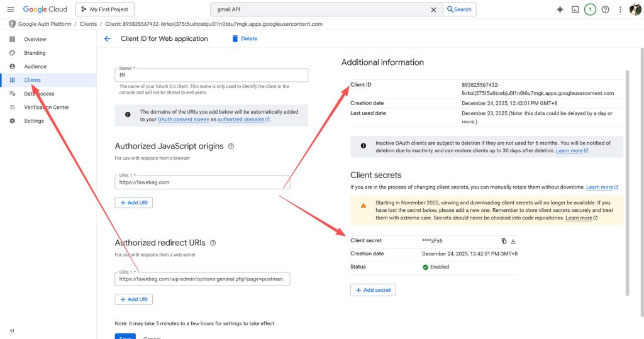Open the help question mark icon

(x=605, y=9)
